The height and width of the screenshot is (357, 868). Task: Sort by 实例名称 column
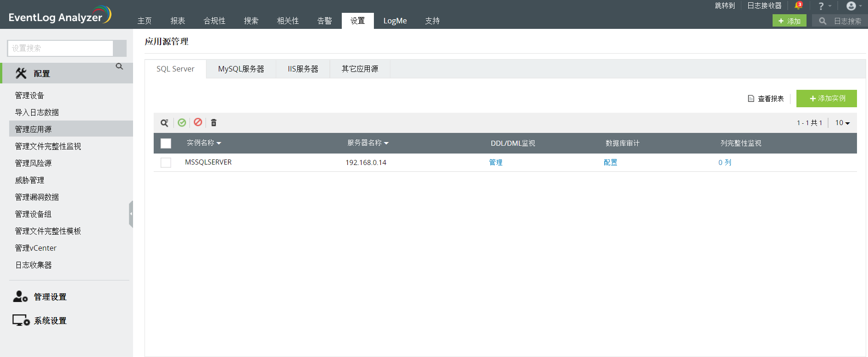pos(204,143)
